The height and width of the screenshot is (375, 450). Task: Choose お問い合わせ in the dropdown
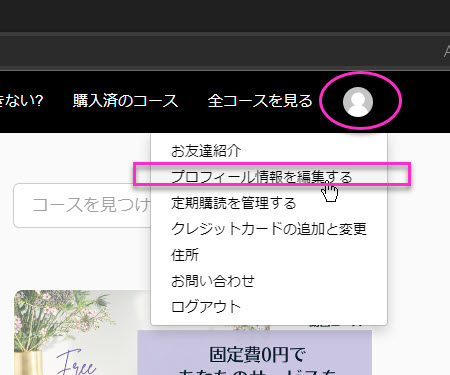coord(213,281)
